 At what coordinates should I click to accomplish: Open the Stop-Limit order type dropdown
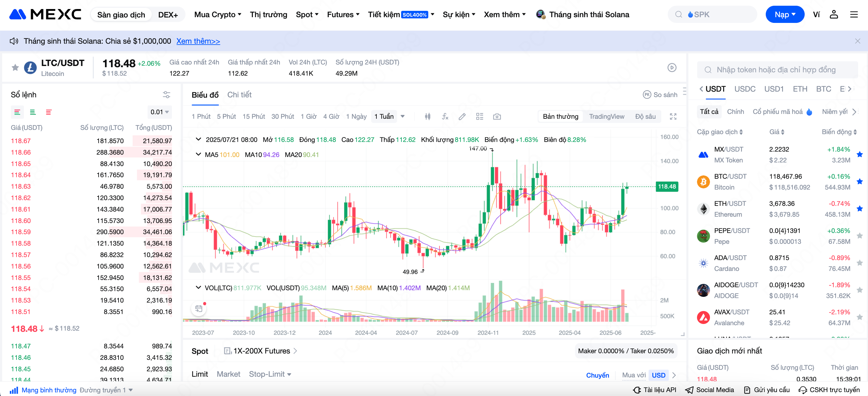pos(270,374)
